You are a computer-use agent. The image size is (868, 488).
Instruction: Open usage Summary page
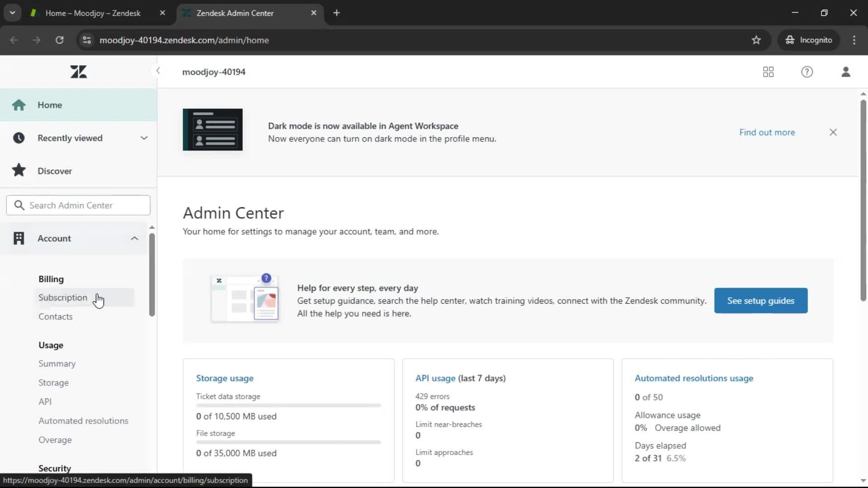coord(57,364)
